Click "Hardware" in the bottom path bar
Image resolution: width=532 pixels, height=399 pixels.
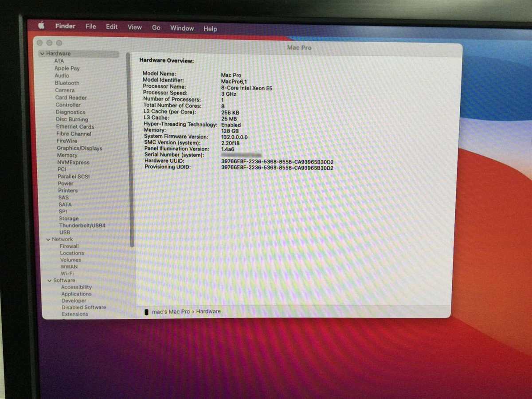(208, 311)
